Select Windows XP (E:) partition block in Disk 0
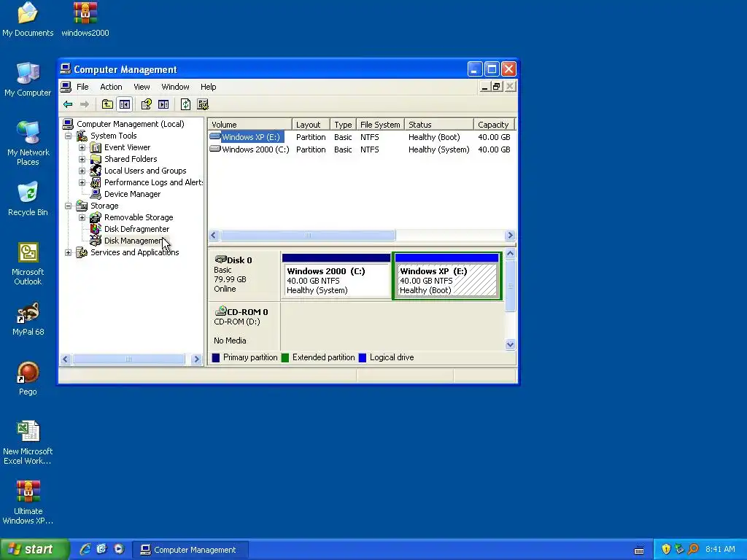This screenshot has width=747, height=560. coord(447,276)
